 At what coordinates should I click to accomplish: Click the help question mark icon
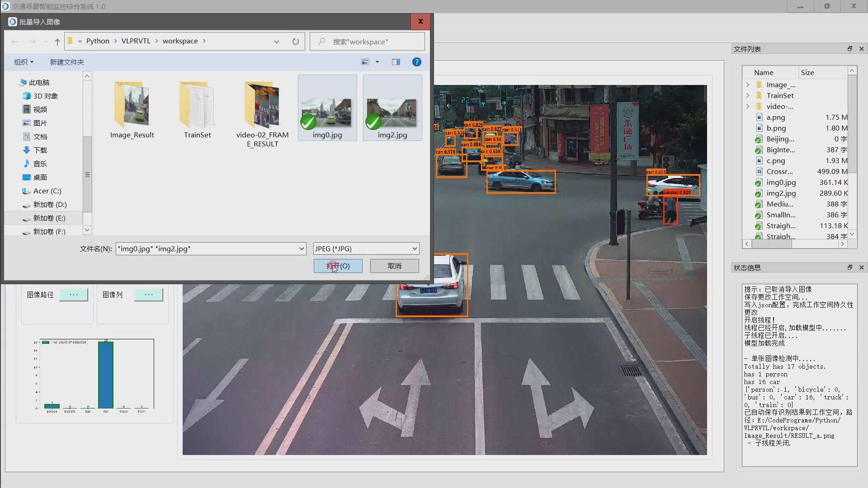[416, 62]
